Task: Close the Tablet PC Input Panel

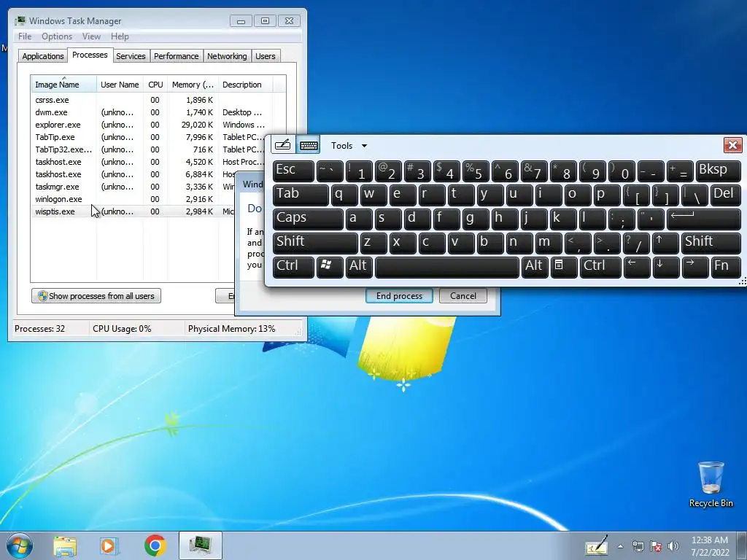Action: click(732, 145)
